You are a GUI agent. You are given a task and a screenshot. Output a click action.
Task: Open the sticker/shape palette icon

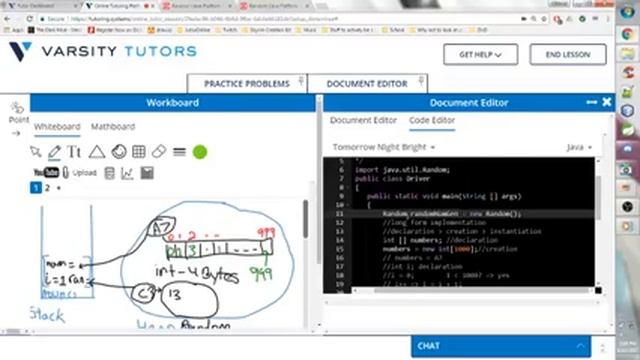pos(119,152)
